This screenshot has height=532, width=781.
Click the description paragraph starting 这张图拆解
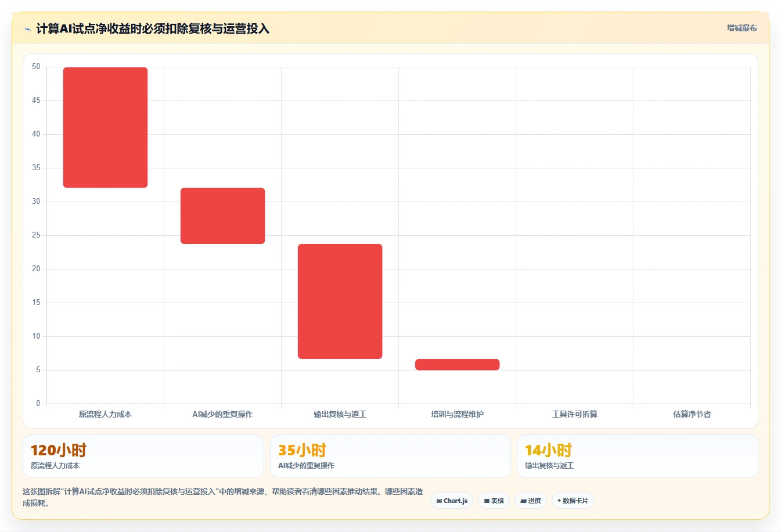222,497
